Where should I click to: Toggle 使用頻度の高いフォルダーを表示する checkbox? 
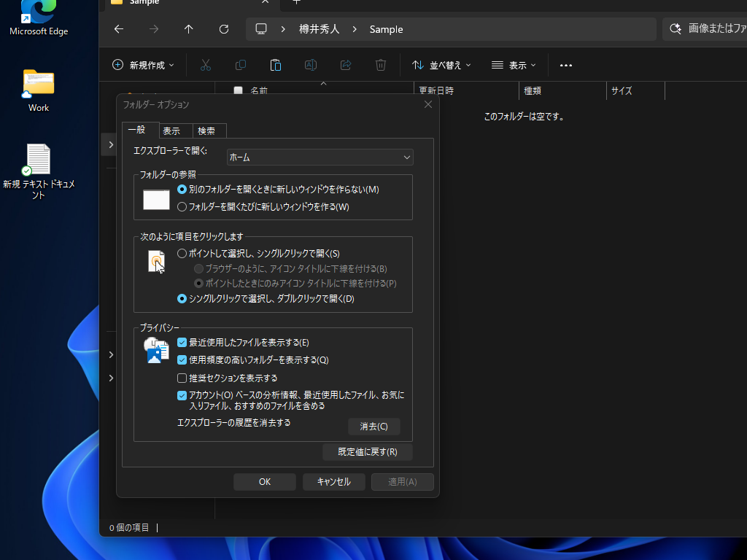click(x=182, y=360)
